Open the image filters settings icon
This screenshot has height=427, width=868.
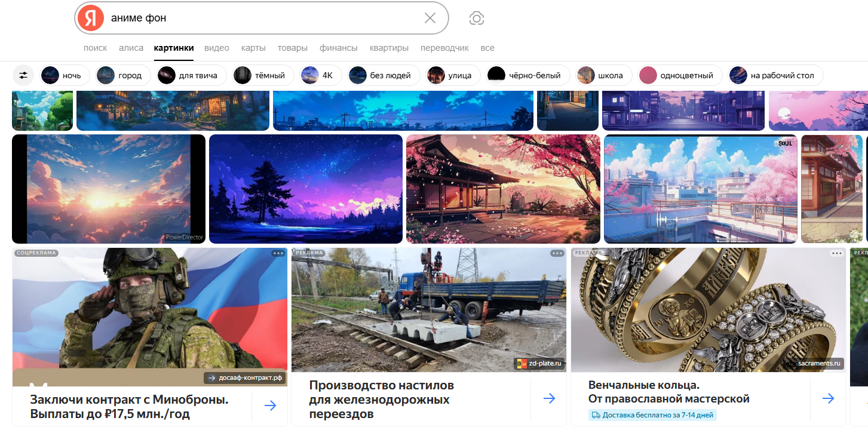tap(23, 75)
